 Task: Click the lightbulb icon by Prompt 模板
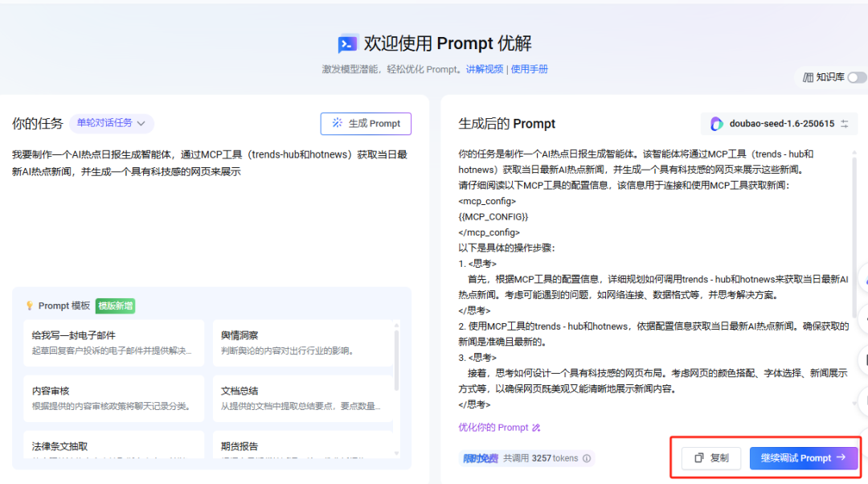(x=30, y=306)
